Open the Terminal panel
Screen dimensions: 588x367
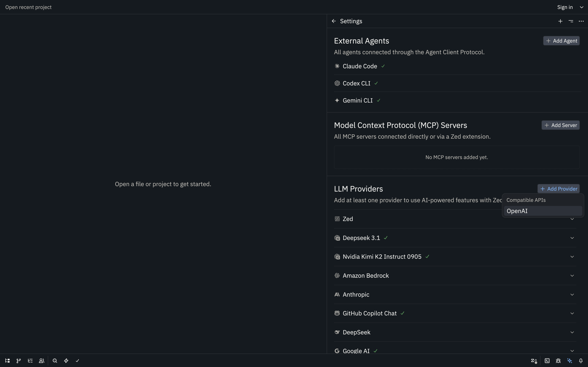click(547, 361)
